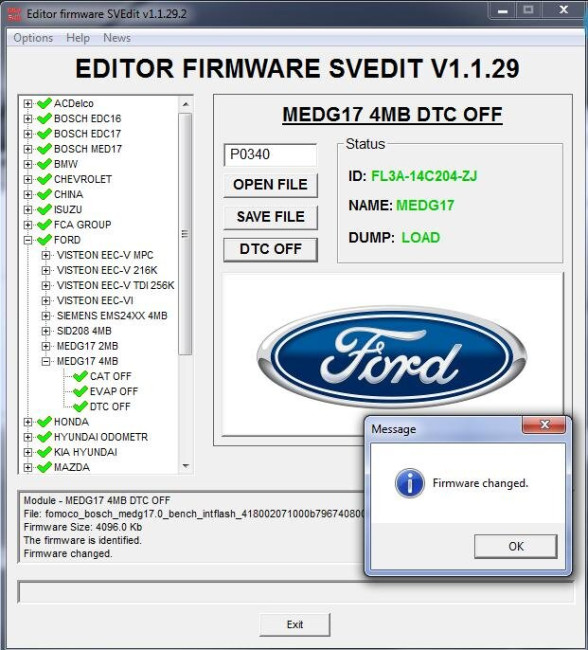Expand the BOSCH EDC16 tree node
The image size is (588, 650).
click(28, 119)
